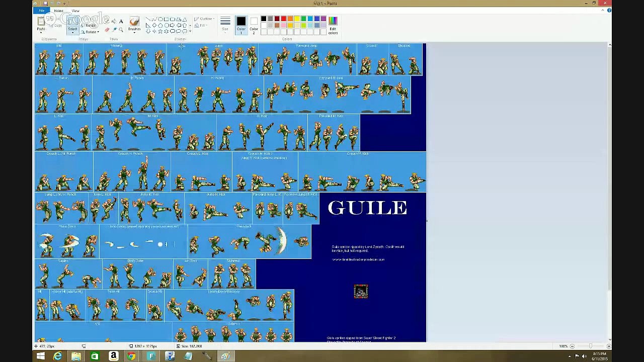Click the '100%' zoom level text
This screenshot has height=362, width=644.
pyautogui.click(x=563, y=346)
